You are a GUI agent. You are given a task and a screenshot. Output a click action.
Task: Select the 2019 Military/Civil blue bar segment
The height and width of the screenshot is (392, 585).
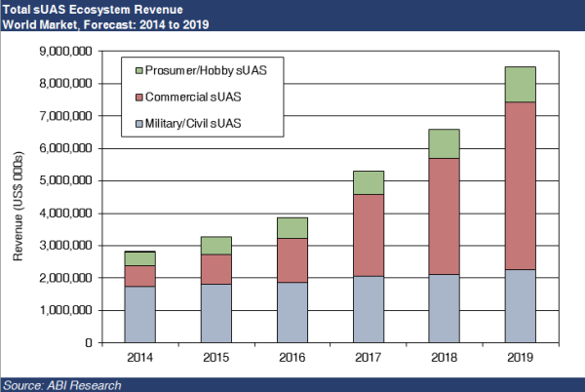tap(520, 306)
